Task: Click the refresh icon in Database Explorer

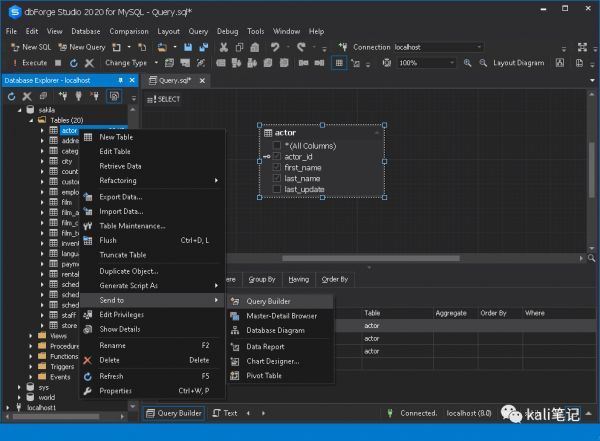Action: click(12, 96)
